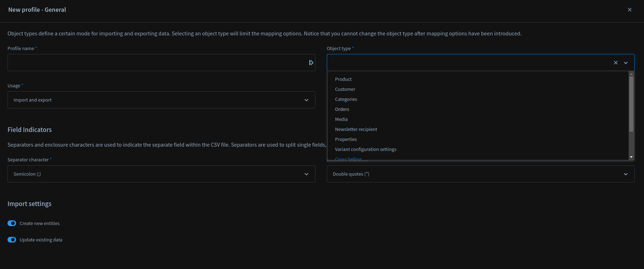The width and height of the screenshot is (644, 269).
Task: Click the Import settings heading
Action: click(x=29, y=204)
